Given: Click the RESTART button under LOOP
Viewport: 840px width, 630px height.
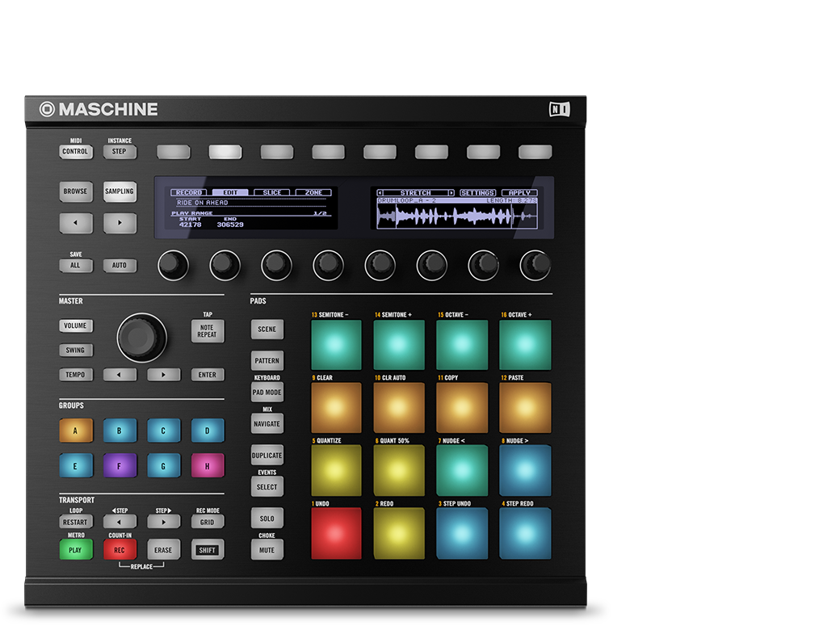Looking at the screenshot, I should click(76, 523).
